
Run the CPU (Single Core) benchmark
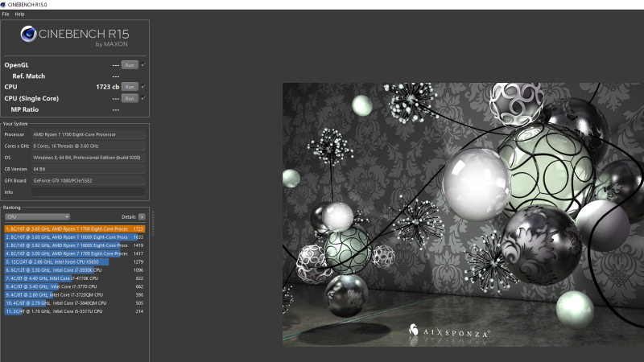130,98
